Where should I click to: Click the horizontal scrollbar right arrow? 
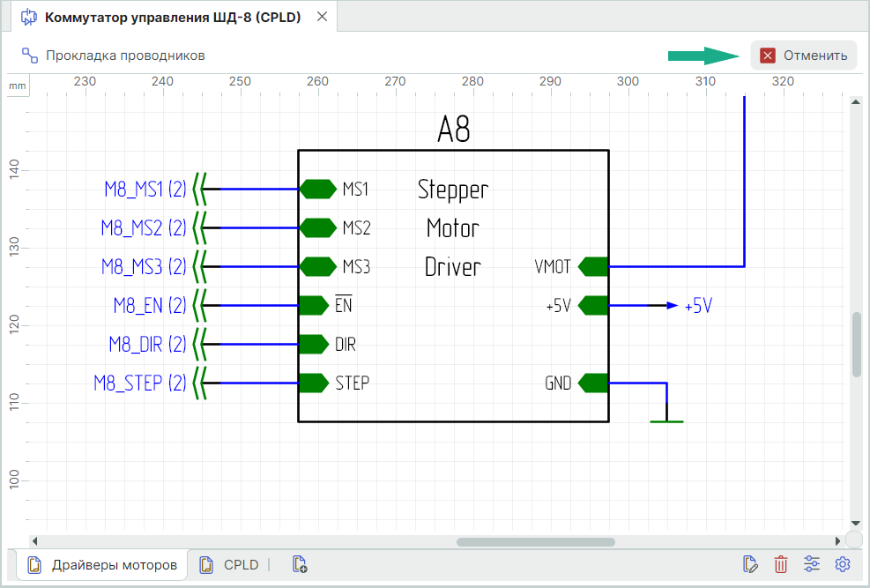click(837, 541)
